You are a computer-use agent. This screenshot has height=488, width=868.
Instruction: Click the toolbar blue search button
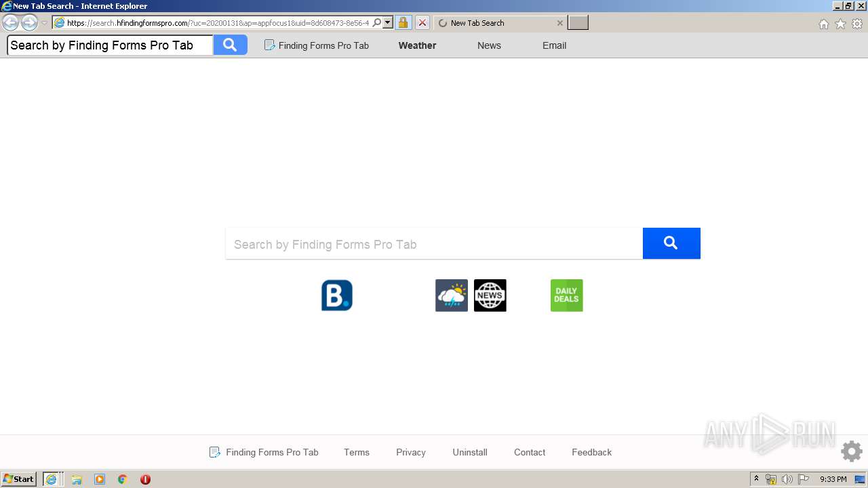(x=230, y=45)
